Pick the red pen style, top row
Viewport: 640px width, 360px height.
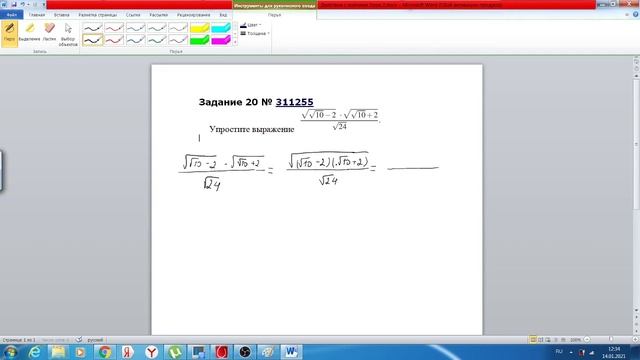click(114, 28)
